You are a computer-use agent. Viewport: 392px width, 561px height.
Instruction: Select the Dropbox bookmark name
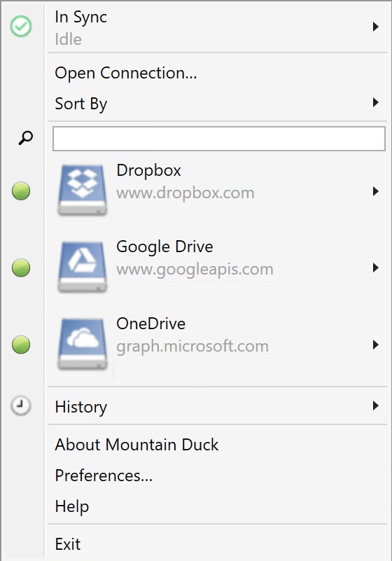[149, 170]
